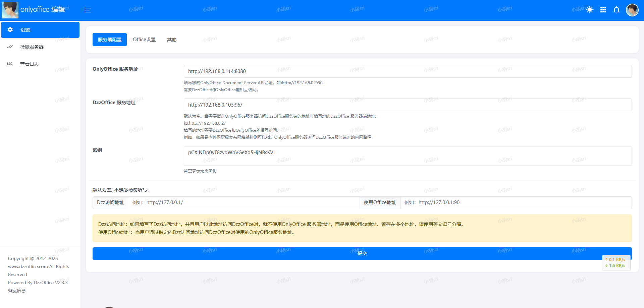
Task: Click the 备案信息 footer link
Action: 17,291
